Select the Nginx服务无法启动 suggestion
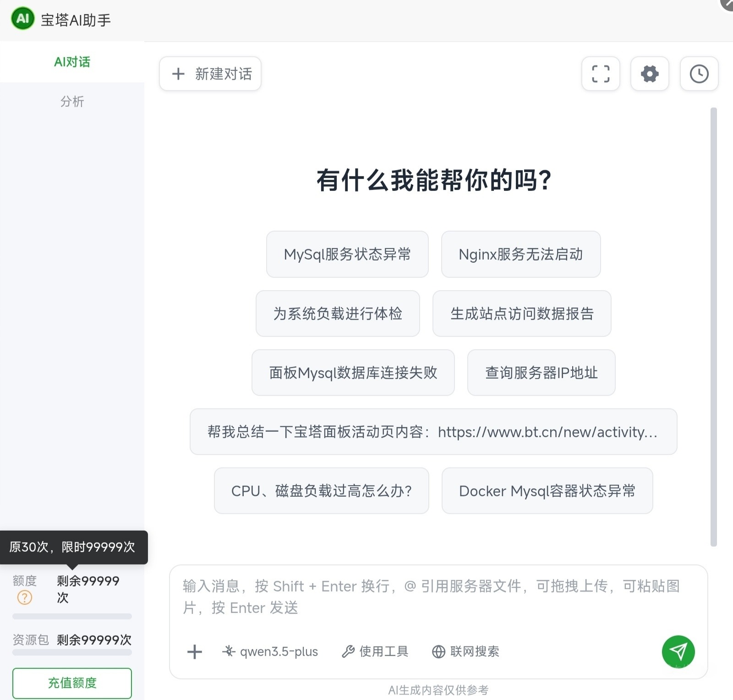The height and width of the screenshot is (700, 733). [x=521, y=254]
